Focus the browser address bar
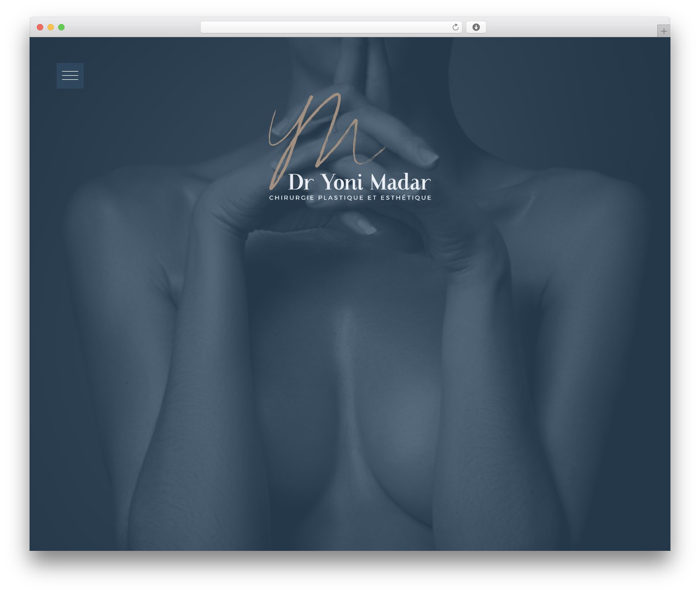The height and width of the screenshot is (593, 700). pos(331,27)
